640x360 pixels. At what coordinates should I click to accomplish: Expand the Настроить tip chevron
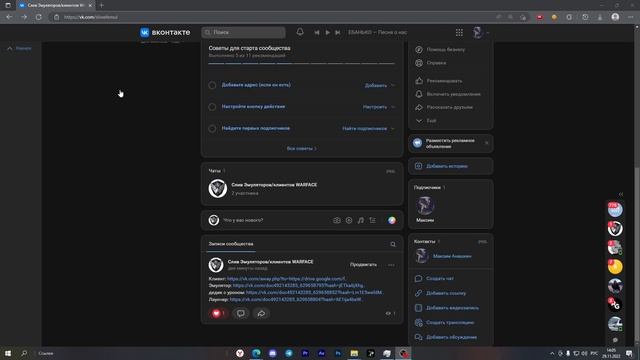(x=393, y=107)
